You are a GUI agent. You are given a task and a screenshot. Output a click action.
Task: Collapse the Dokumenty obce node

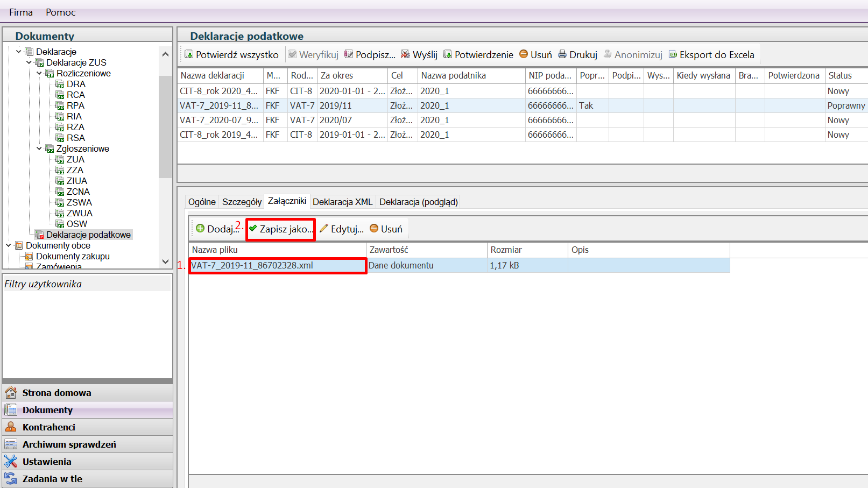pos(9,245)
